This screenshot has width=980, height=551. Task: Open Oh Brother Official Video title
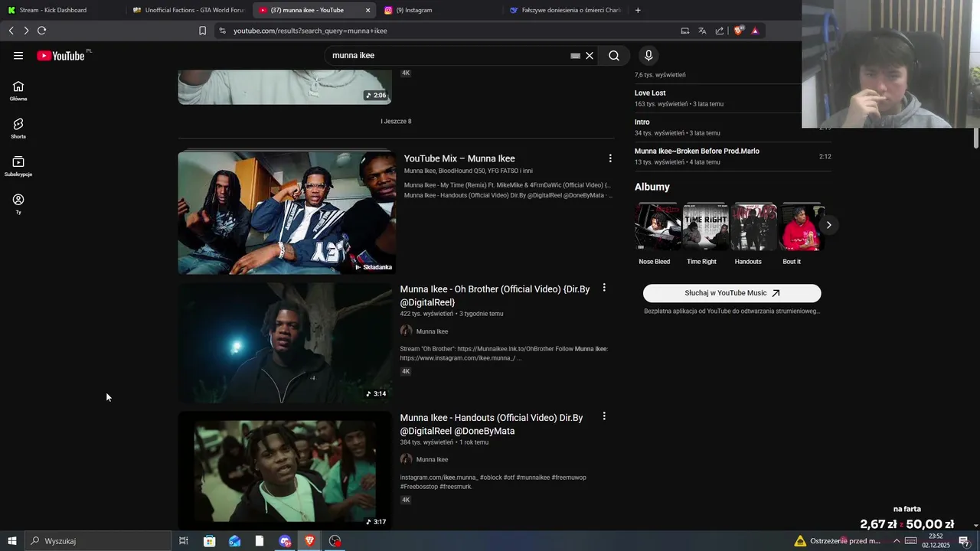495,295
